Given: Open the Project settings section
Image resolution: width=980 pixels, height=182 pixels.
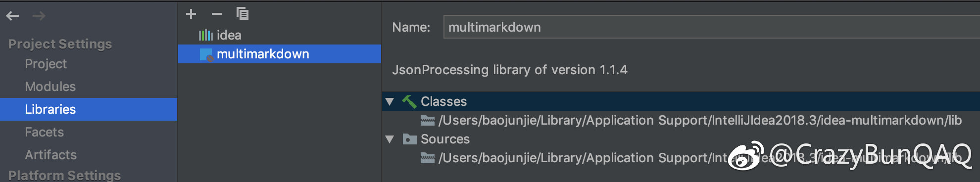Looking at the screenshot, I should coord(46,64).
